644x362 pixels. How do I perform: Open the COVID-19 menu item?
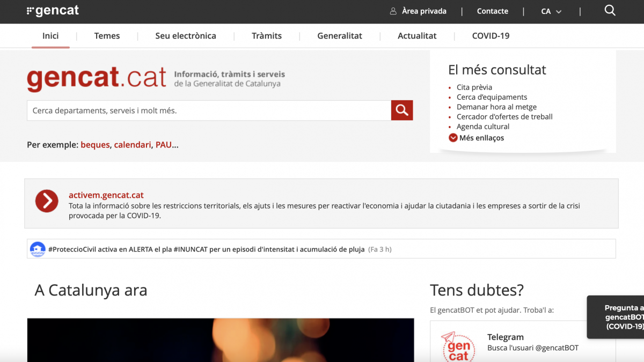491,36
